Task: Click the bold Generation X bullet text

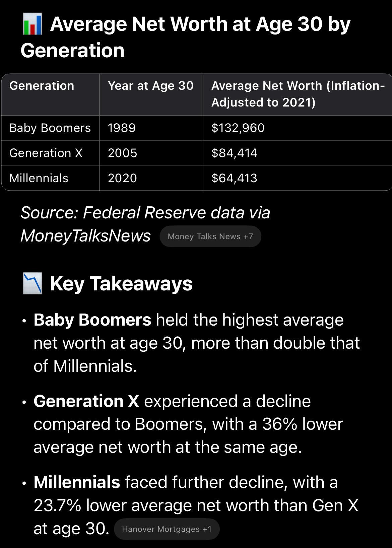Action: point(86,401)
